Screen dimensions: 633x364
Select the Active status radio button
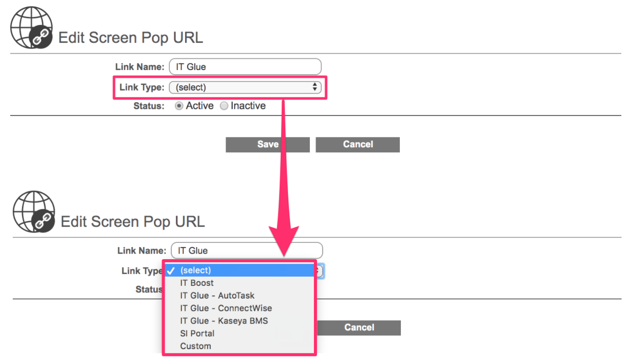[179, 106]
